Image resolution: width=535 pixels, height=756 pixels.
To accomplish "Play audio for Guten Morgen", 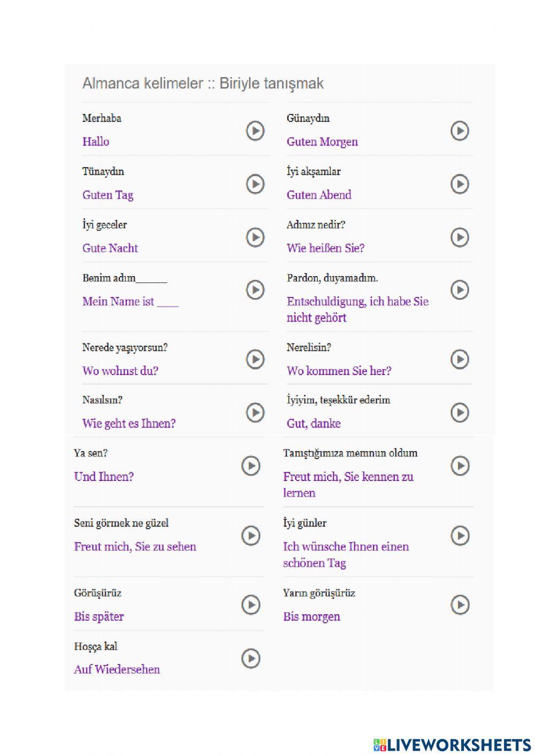I will click(x=460, y=131).
